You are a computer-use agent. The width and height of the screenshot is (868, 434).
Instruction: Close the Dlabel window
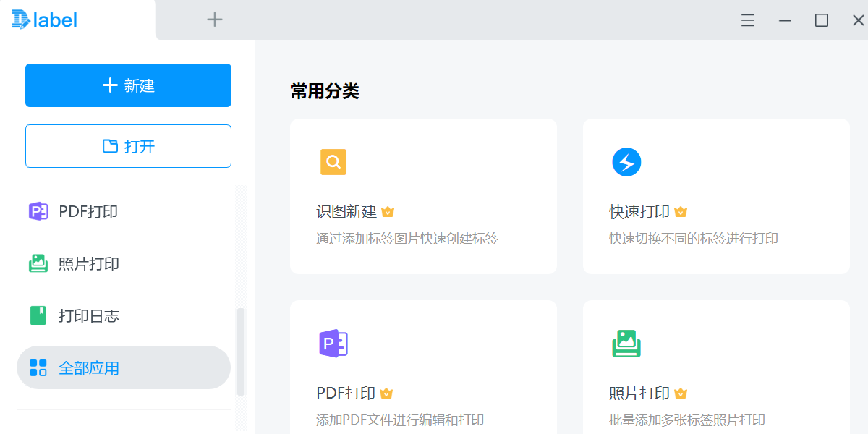click(x=858, y=20)
